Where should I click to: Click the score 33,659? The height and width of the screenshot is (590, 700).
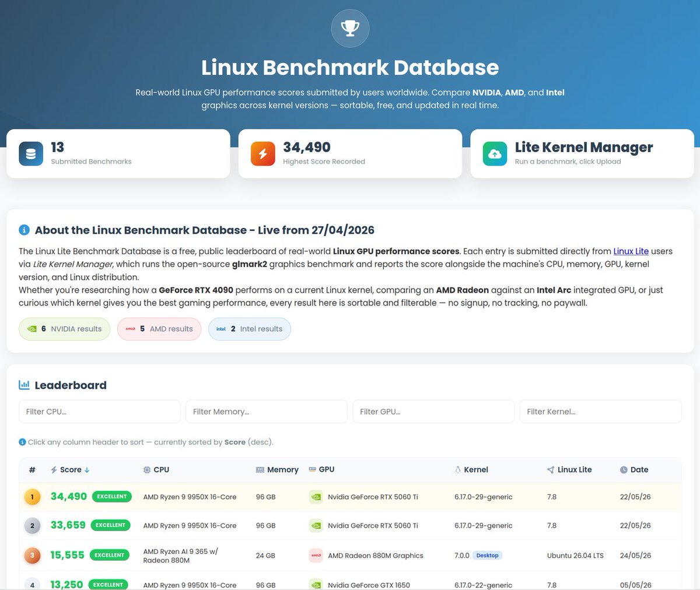[68, 525]
